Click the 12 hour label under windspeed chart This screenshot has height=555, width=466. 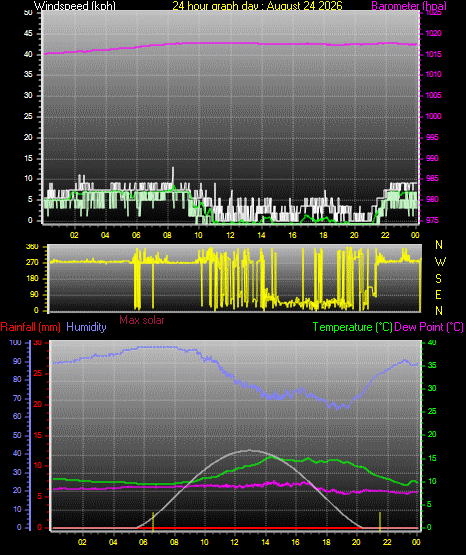[x=230, y=235]
